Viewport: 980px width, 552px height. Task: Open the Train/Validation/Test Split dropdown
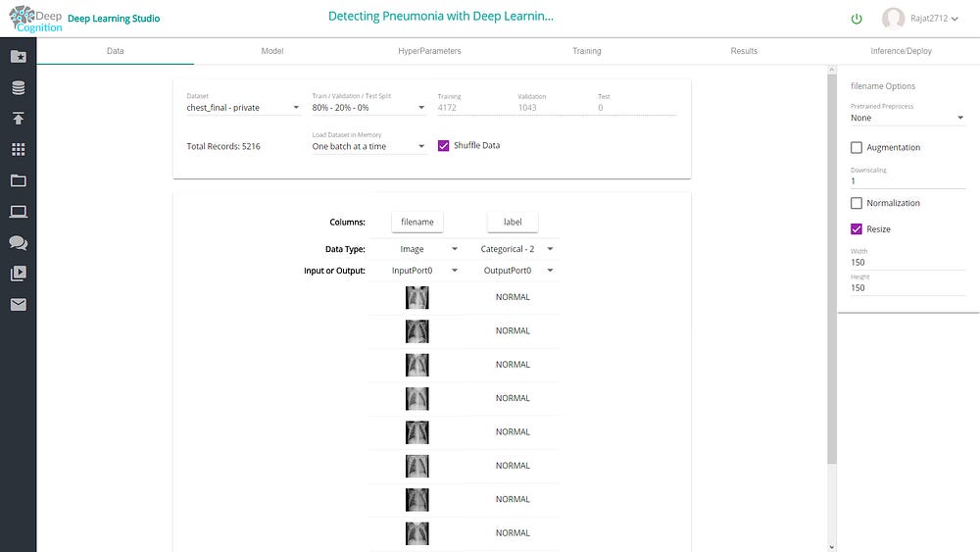(x=368, y=108)
